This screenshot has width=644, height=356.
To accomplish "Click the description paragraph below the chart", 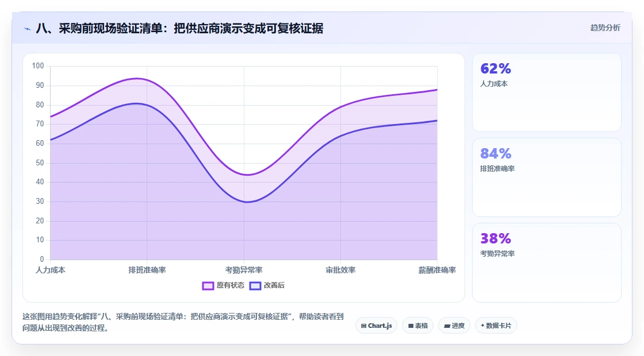I will pyautogui.click(x=183, y=322).
